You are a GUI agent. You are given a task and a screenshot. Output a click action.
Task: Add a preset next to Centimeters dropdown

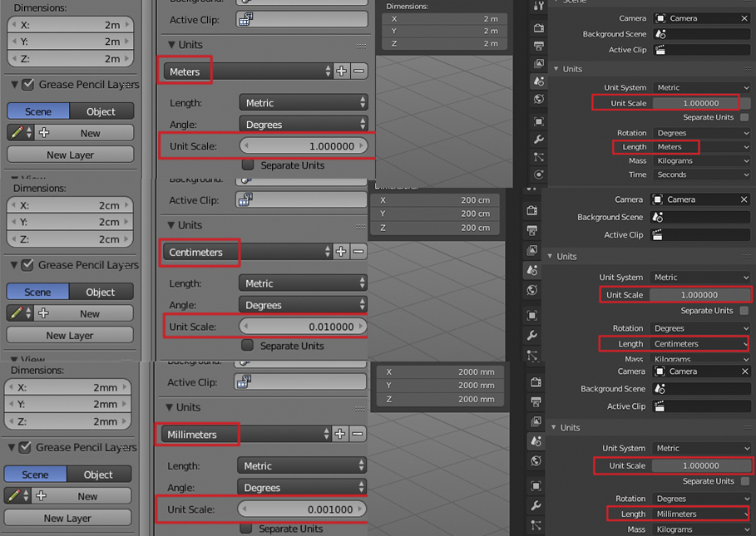341,252
